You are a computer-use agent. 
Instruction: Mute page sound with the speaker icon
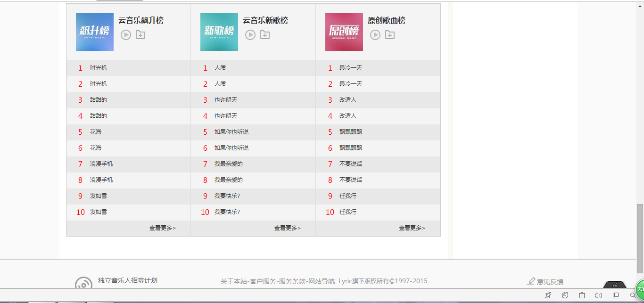(x=599, y=295)
